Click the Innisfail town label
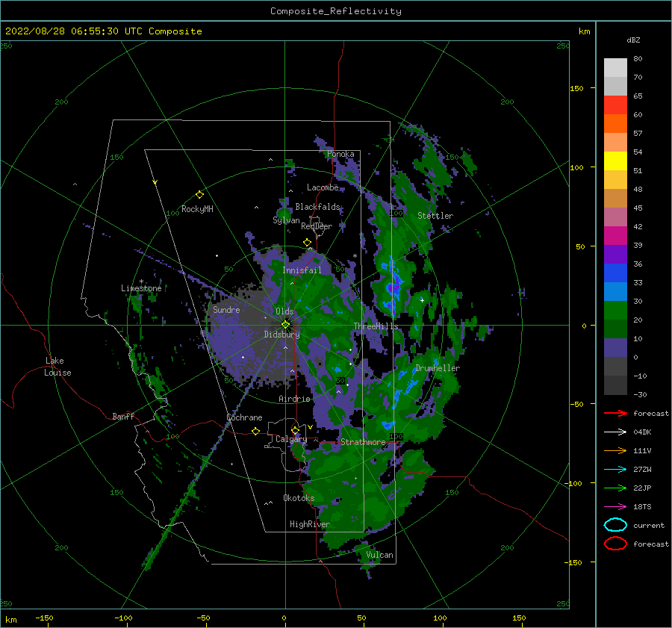This screenshot has height=628, width=672. 302,270
